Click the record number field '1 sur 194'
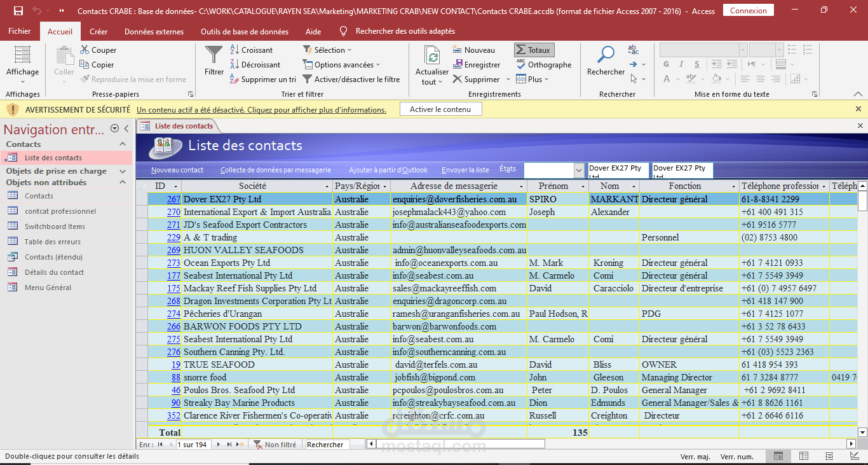Image resolution: width=868 pixels, height=465 pixels. 194,445
